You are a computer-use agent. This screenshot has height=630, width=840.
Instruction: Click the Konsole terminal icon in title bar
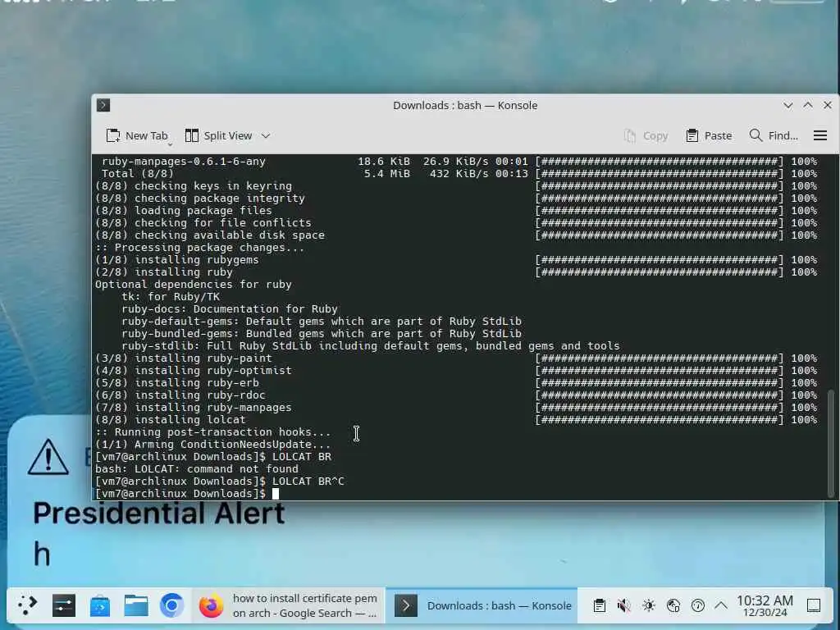pos(103,105)
